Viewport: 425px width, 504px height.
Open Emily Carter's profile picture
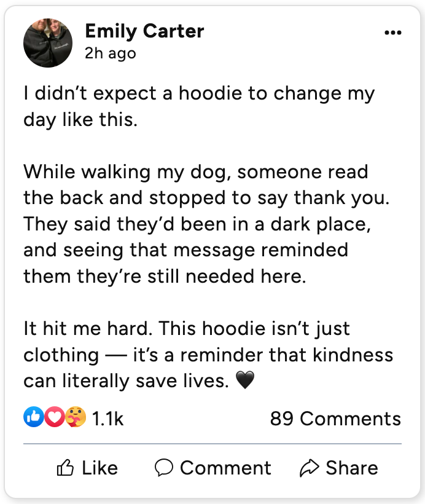coord(48,42)
